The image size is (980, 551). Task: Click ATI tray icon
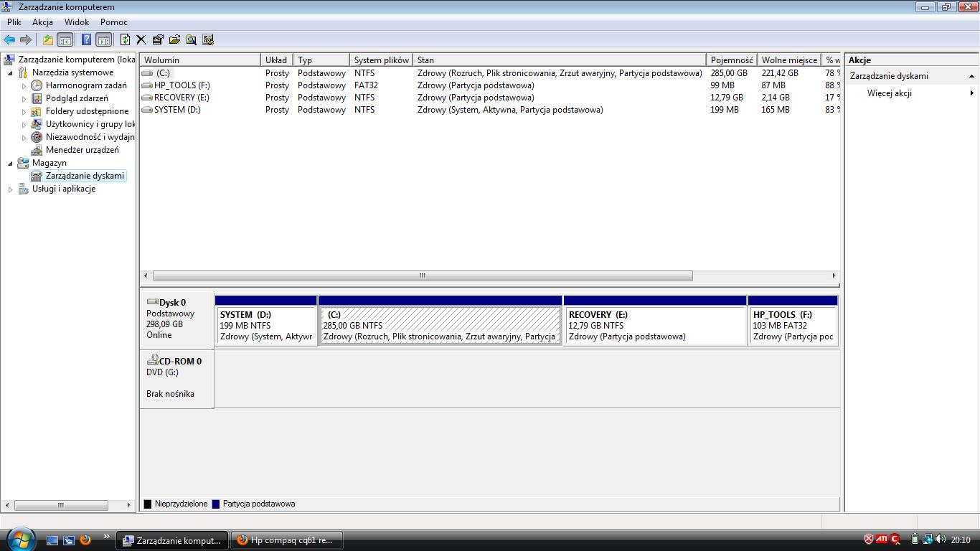click(x=882, y=540)
